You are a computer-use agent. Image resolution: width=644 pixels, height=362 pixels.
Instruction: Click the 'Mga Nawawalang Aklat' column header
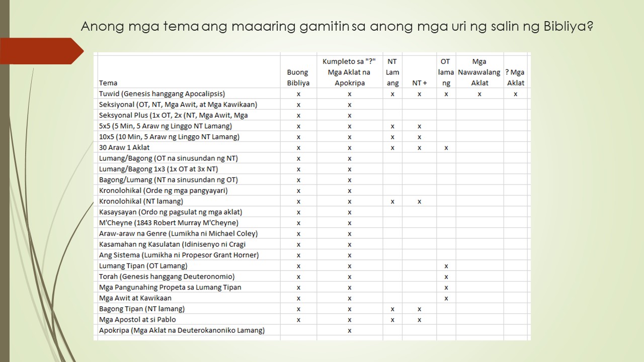[x=479, y=72]
